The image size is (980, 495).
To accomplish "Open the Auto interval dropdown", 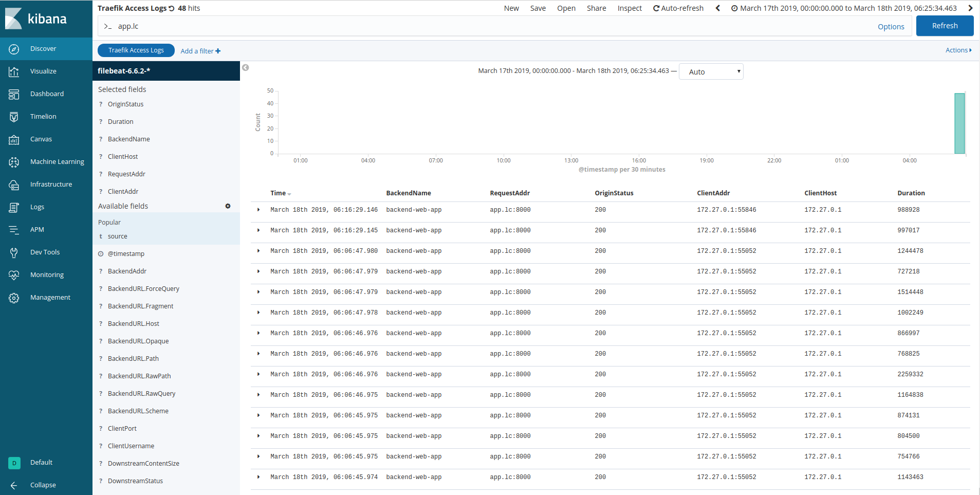I will click(x=711, y=71).
